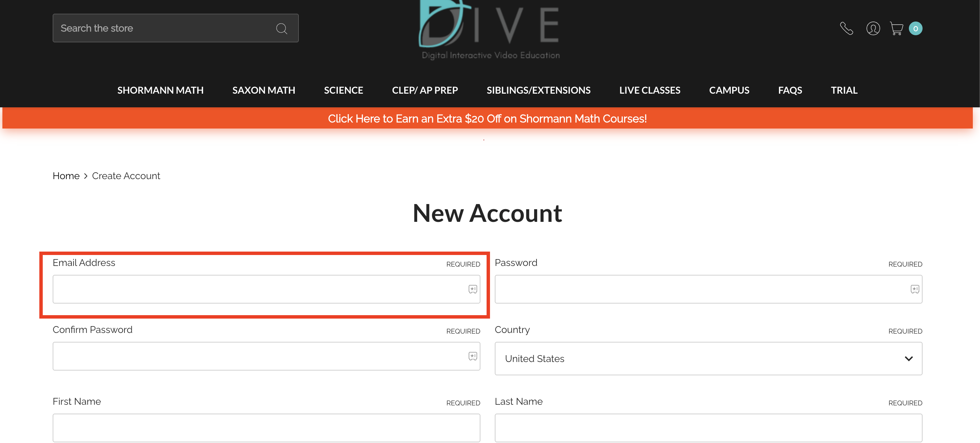Focus the First Name input

click(x=266, y=428)
